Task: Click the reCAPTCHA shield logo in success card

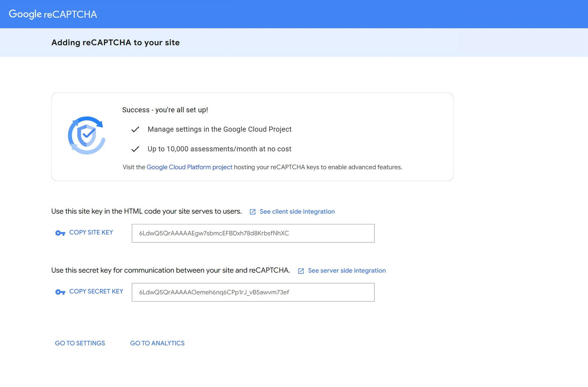Action: click(x=87, y=135)
